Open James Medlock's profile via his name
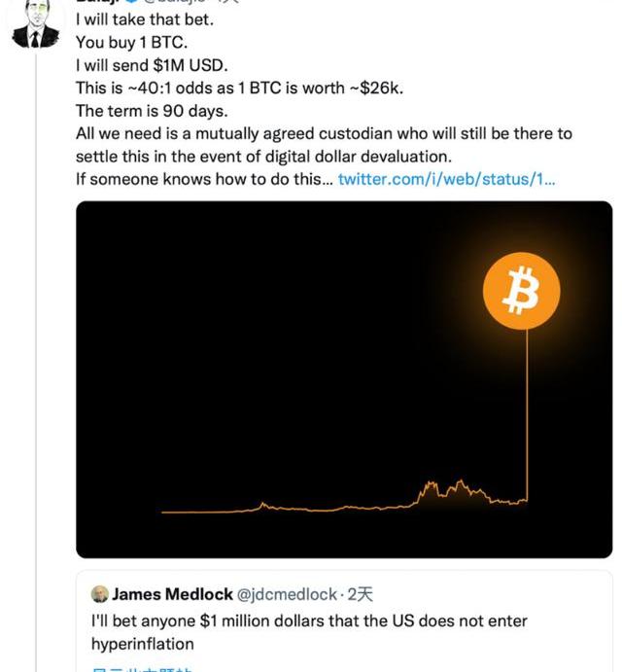The height and width of the screenshot is (672, 622). point(172,594)
